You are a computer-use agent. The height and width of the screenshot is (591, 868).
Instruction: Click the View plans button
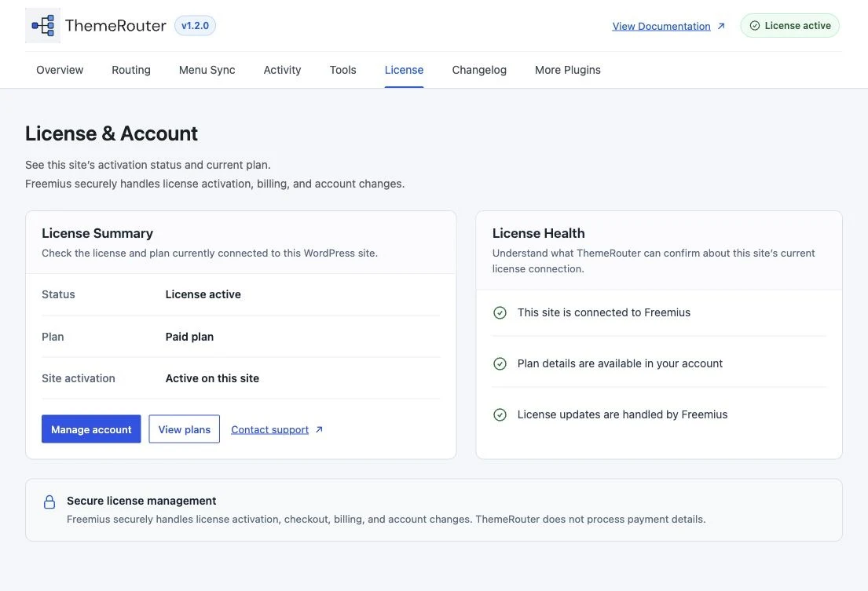tap(185, 429)
